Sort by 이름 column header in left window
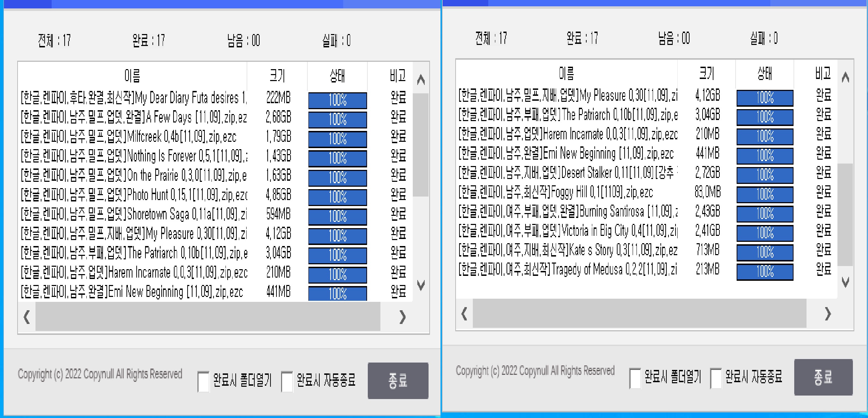868x418 pixels. (132, 75)
